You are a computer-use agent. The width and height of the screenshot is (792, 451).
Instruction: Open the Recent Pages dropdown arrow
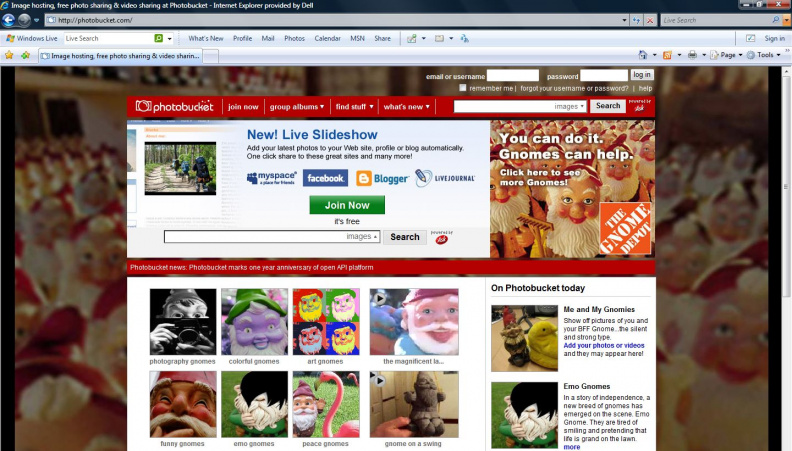[x=36, y=20]
